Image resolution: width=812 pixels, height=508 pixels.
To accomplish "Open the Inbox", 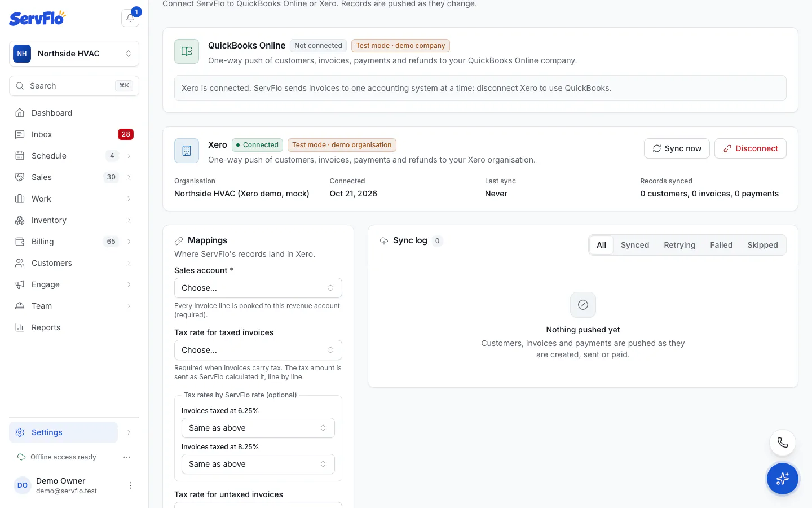I will click(x=74, y=134).
